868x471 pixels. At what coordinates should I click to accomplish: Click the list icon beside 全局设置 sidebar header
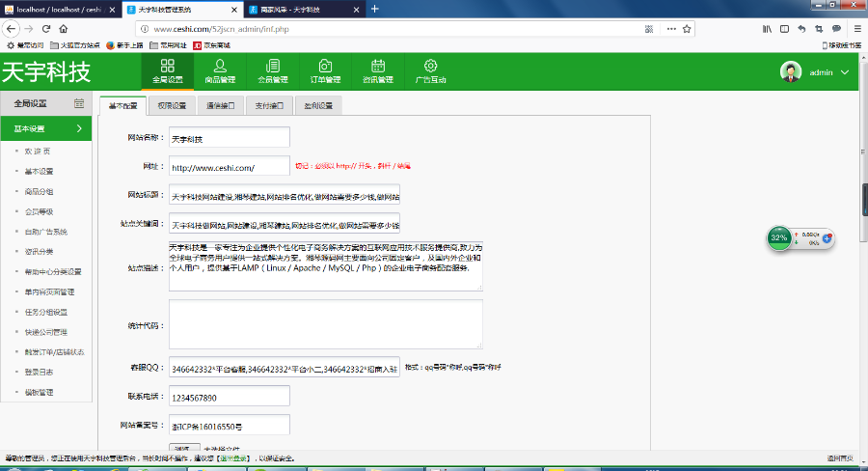79,103
